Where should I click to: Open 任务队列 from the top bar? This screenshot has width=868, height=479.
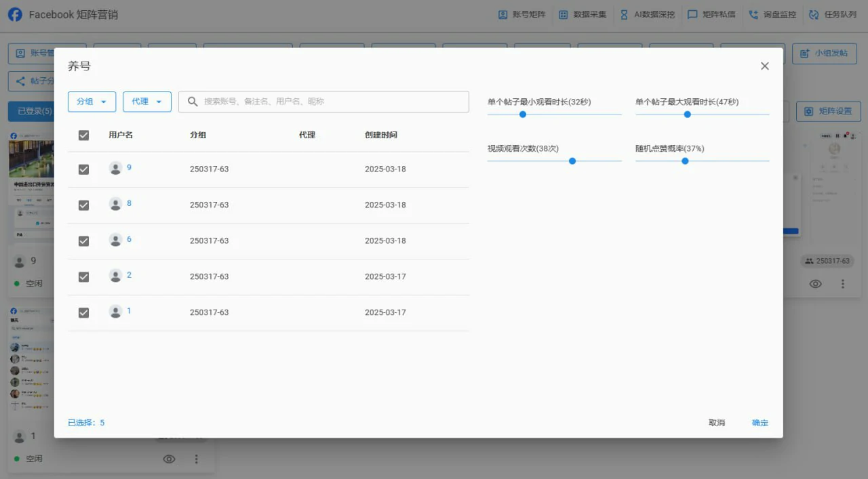[x=833, y=14]
